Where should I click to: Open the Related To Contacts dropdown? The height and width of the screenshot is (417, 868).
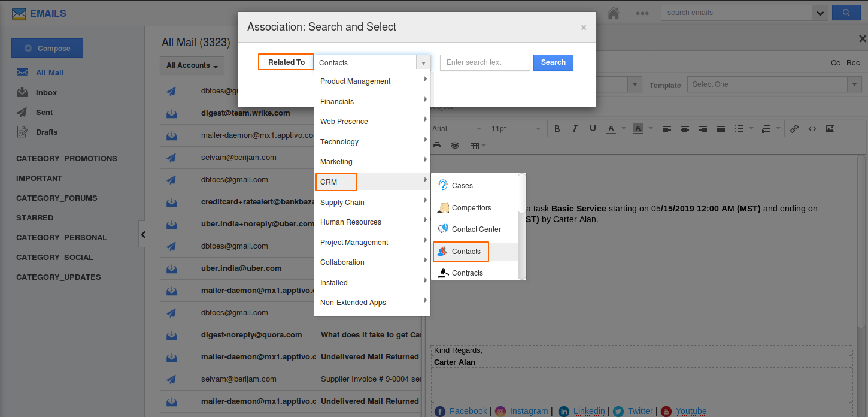point(372,62)
